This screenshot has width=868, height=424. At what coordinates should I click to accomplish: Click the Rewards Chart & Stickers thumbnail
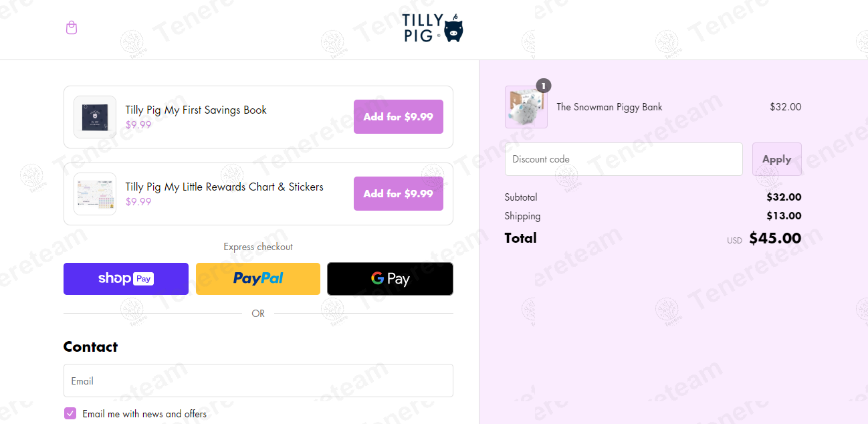(x=95, y=194)
